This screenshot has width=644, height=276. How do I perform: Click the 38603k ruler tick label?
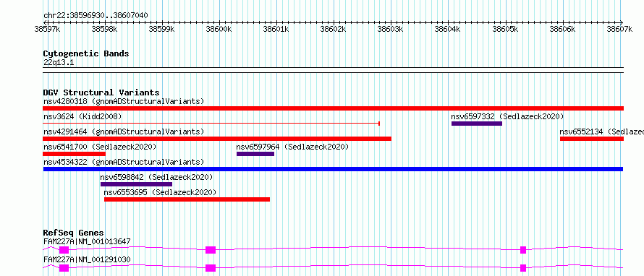tap(391, 29)
